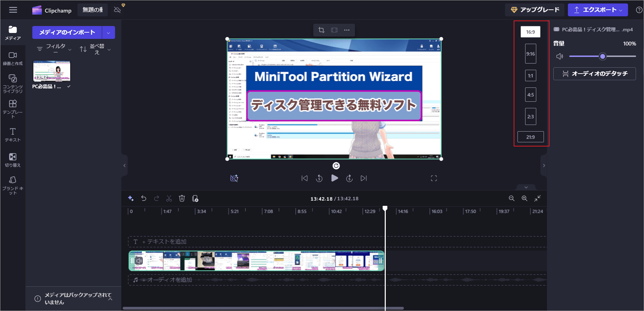644x311 pixels.
Task: Open the 切り替え transitions tab
Action: 13,160
